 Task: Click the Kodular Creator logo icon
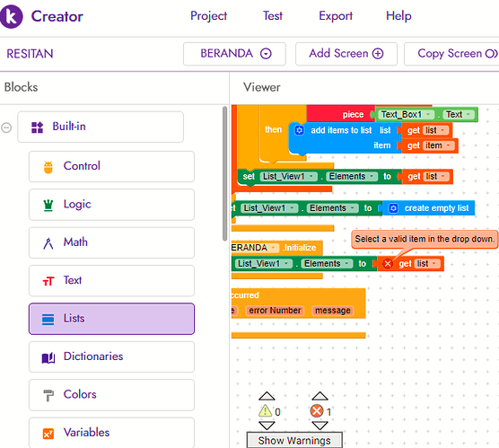11,16
